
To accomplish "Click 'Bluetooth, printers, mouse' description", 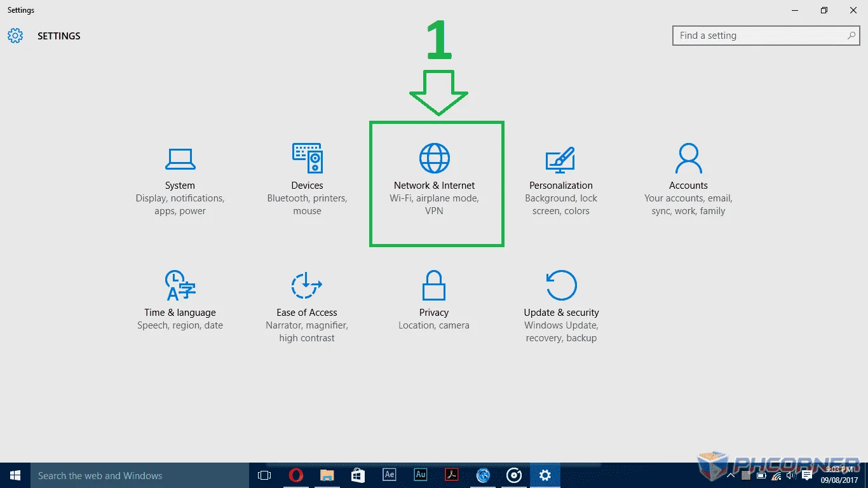I will pos(307,205).
